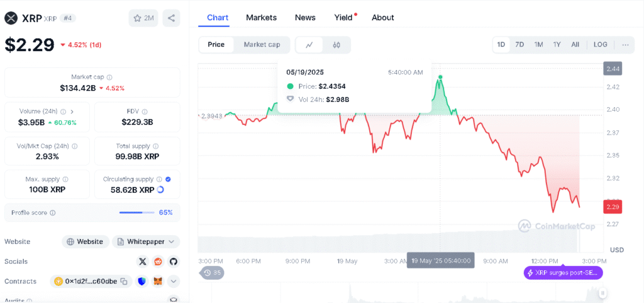Expand the Whitepaper dropdown
Image resolution: width=644 pixels, height=303 pixels.
coord(146,242)
